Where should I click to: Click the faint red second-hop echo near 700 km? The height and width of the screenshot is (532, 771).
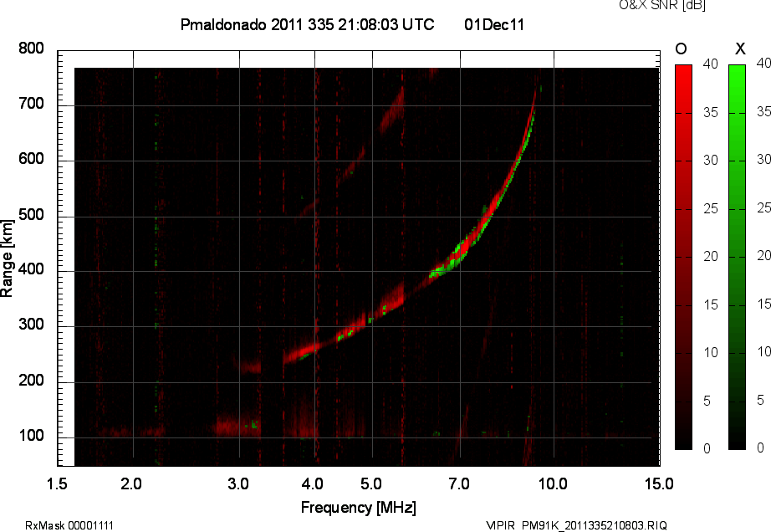click(x=392, y=110)
